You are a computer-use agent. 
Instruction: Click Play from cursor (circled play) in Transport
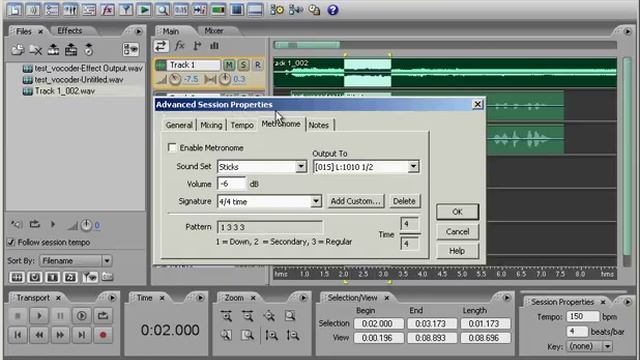[82, 316]
